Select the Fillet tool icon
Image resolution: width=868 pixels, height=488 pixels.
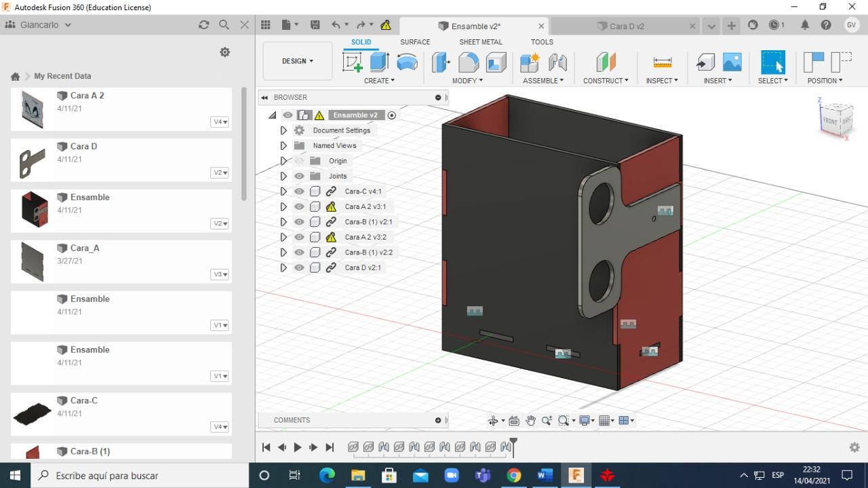(469, 62)
